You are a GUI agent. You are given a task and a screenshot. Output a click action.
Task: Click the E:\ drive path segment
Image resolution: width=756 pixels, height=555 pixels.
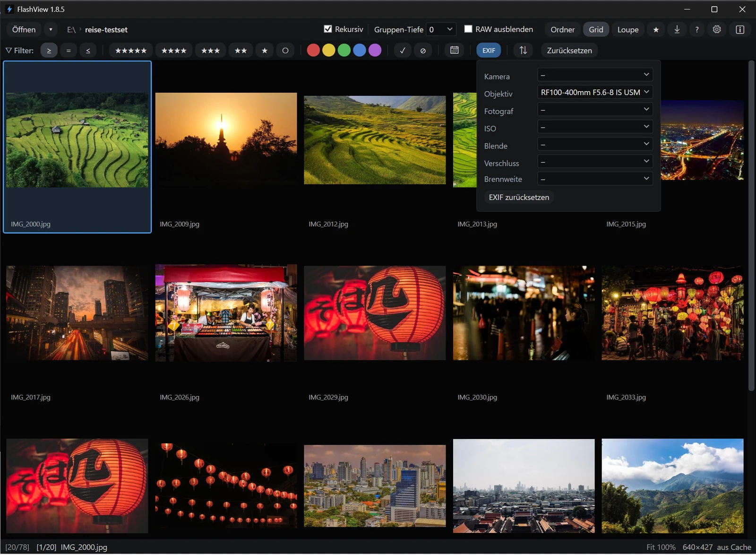[x=71, y=30]
